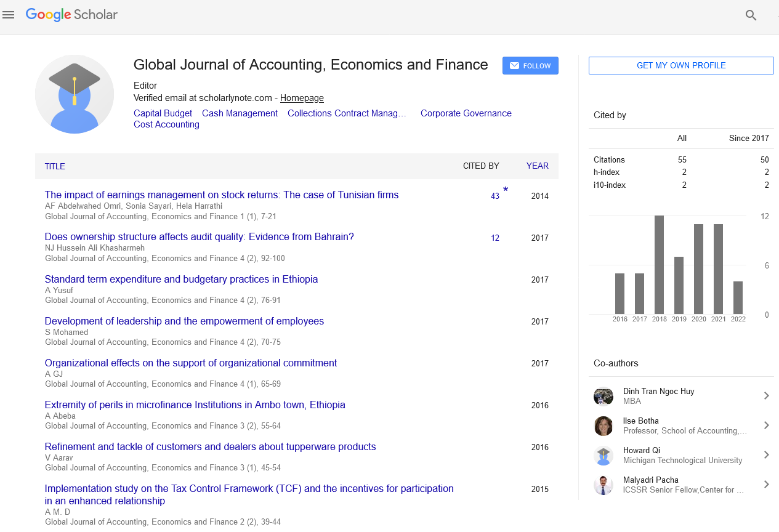Image resolution: width=779 pixels, height=532 pixels.
Task: Open the Homepage link
Action: click(302, 98)
